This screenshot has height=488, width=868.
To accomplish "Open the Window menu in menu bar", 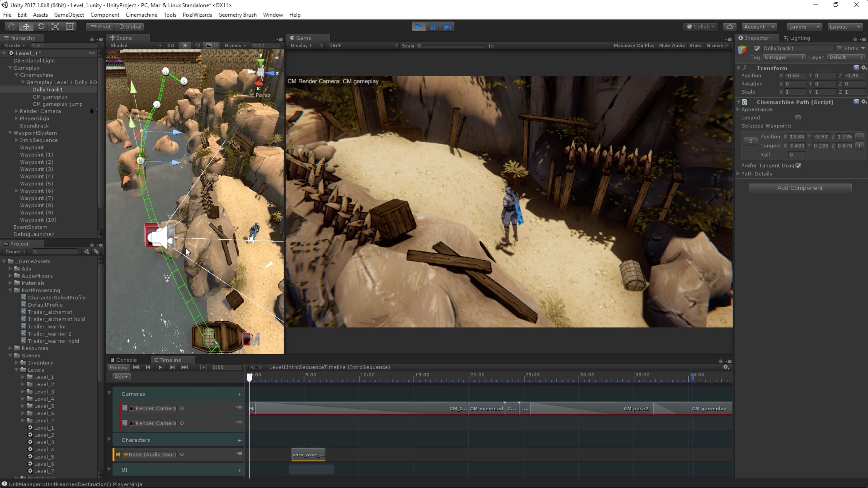I will click(x=272, y=15).
